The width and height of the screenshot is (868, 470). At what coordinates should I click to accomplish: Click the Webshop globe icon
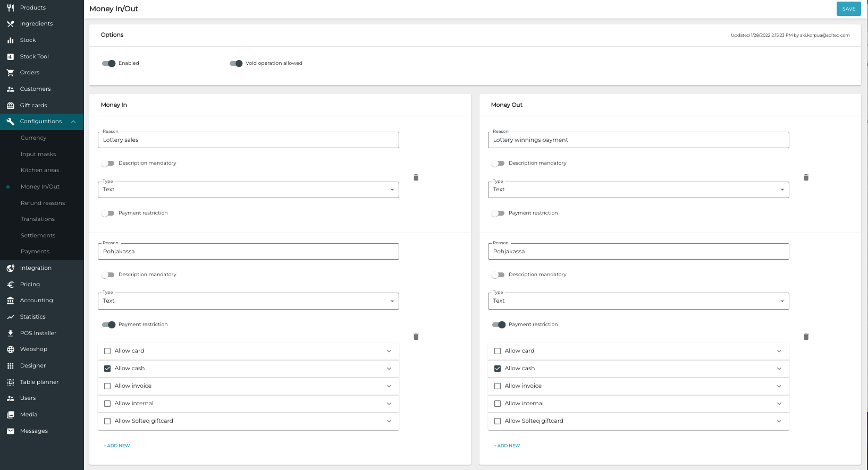pos(10,349)
